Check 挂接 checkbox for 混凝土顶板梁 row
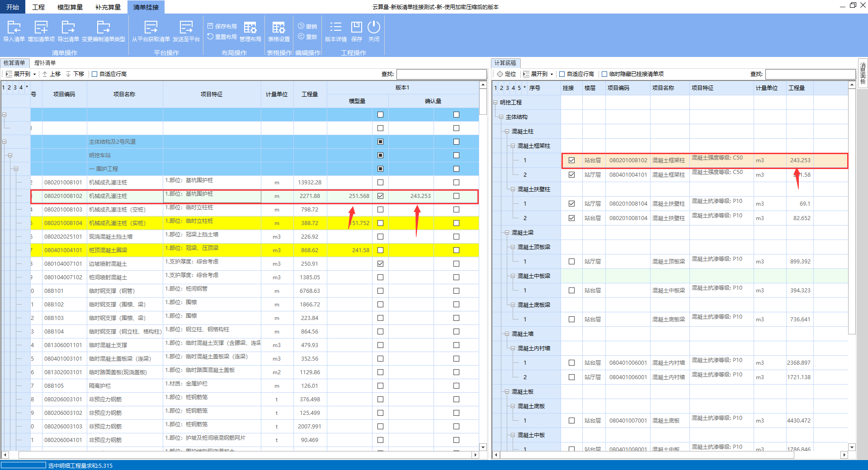This screenshot has width=868, height=470. click(x=571, y=261)
